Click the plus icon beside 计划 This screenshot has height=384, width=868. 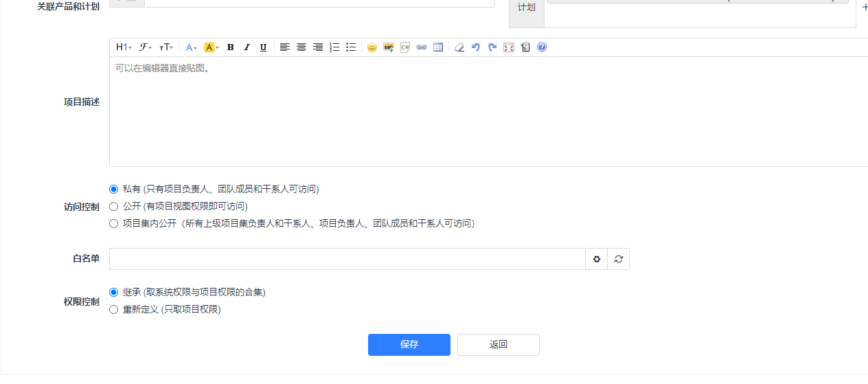tap(864, 7)
